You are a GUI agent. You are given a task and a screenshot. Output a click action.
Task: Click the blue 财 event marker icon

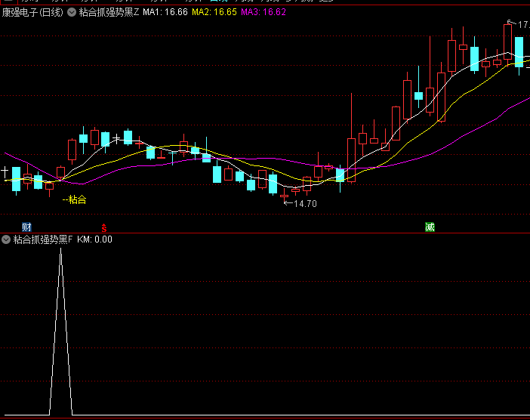tap(26, 227)
